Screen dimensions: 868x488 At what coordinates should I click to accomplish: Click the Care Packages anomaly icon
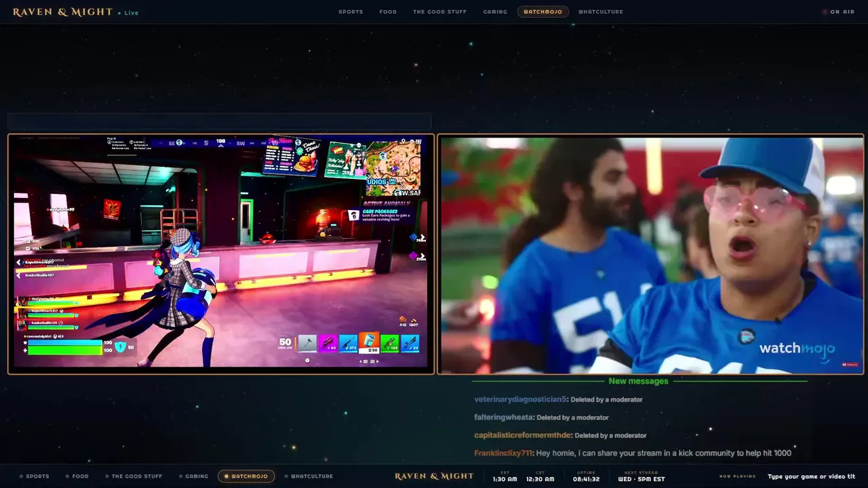pyautogui.click(x=353, y=215)
